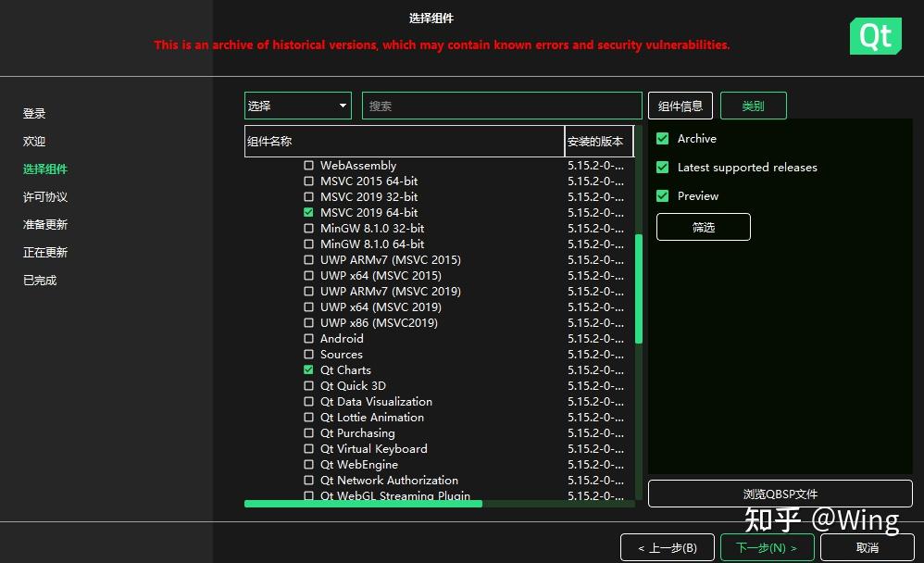Switch to the 类别 tab
The height and width of the screenshot is (563, 924).
click(x=753, y=105)
